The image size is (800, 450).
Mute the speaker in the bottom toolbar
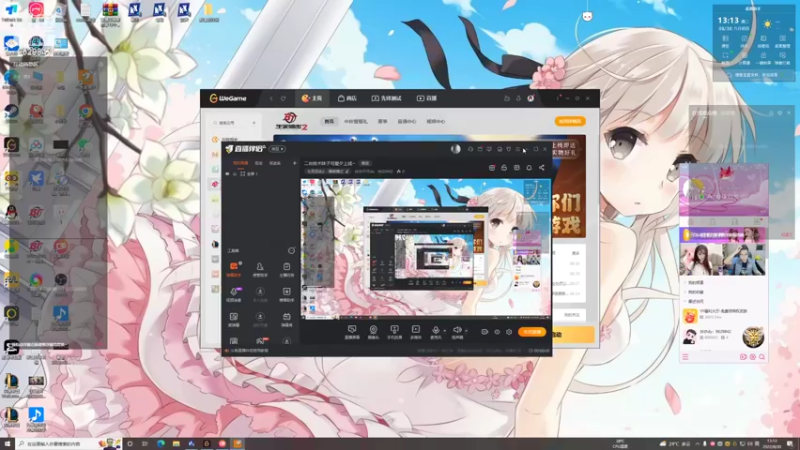coord(457,331)
